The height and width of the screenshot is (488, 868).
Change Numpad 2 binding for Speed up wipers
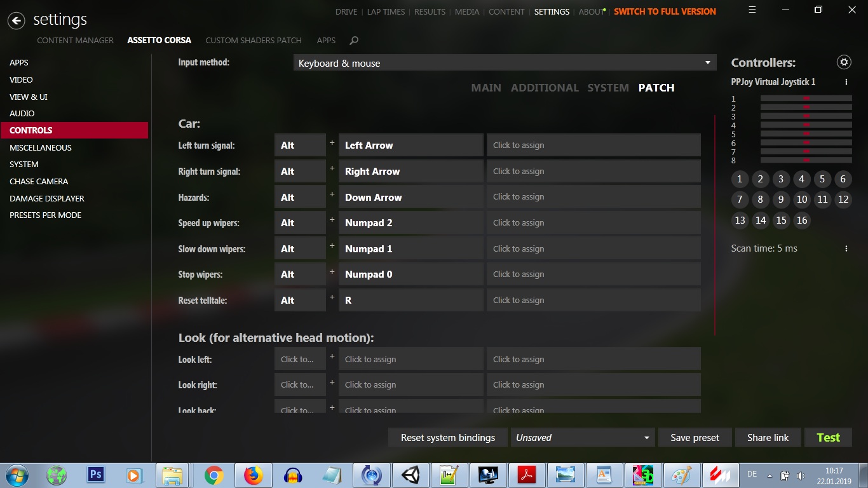410,223
